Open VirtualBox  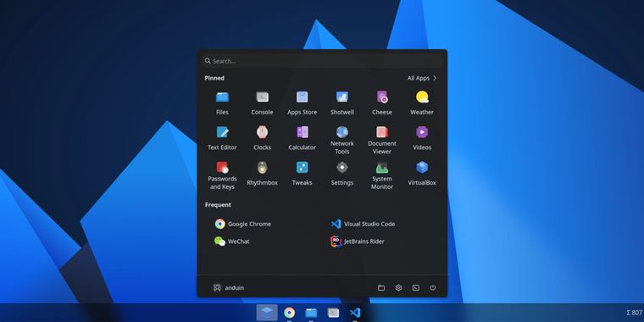pyautogui.click(x=422, y=174)
